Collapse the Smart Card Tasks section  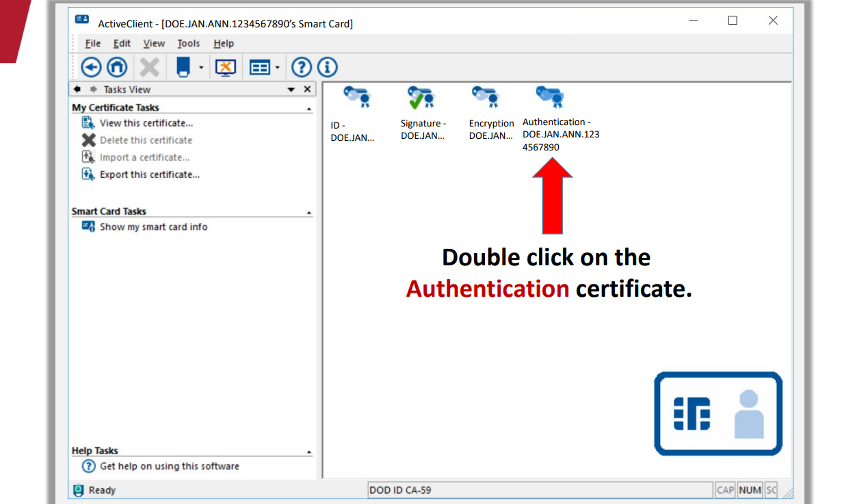click(x=309, y=213)
